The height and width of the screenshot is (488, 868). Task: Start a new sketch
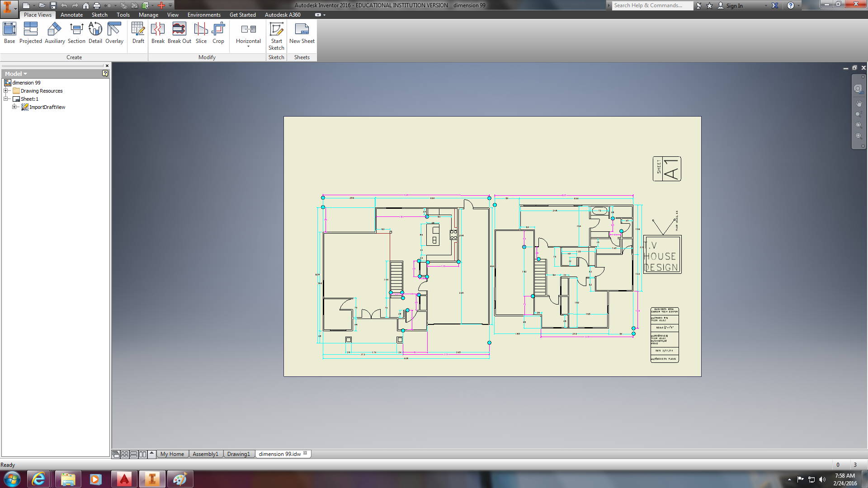(276, 36)
